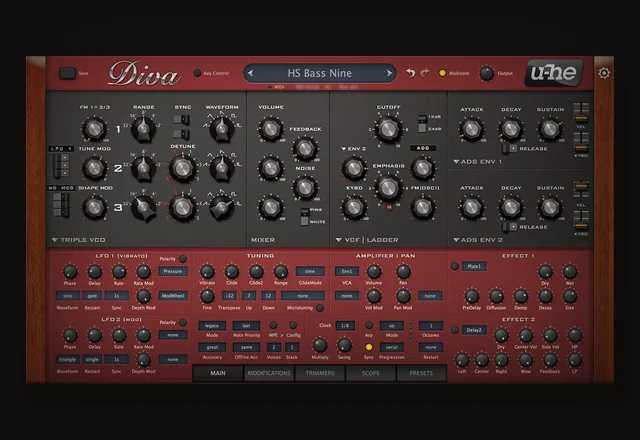
Task: Open the Delay2 effect type selector
Action: 474,330
